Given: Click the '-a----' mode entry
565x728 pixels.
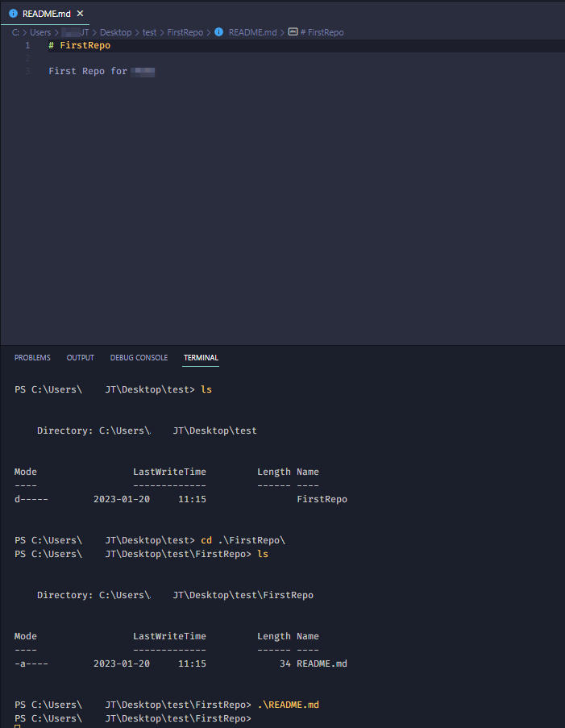Looking at the screenshot, I should point(31,664).
